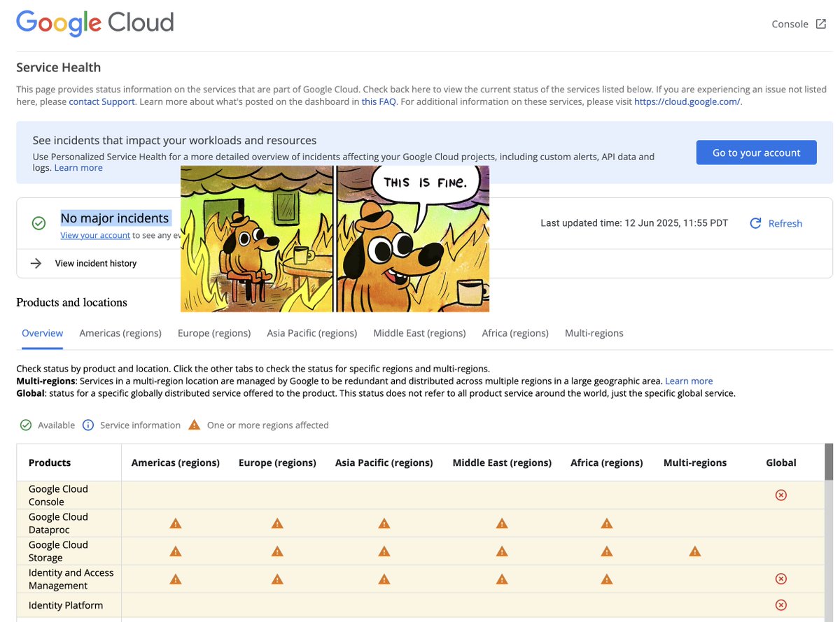Open the Console external link icon

821,24
